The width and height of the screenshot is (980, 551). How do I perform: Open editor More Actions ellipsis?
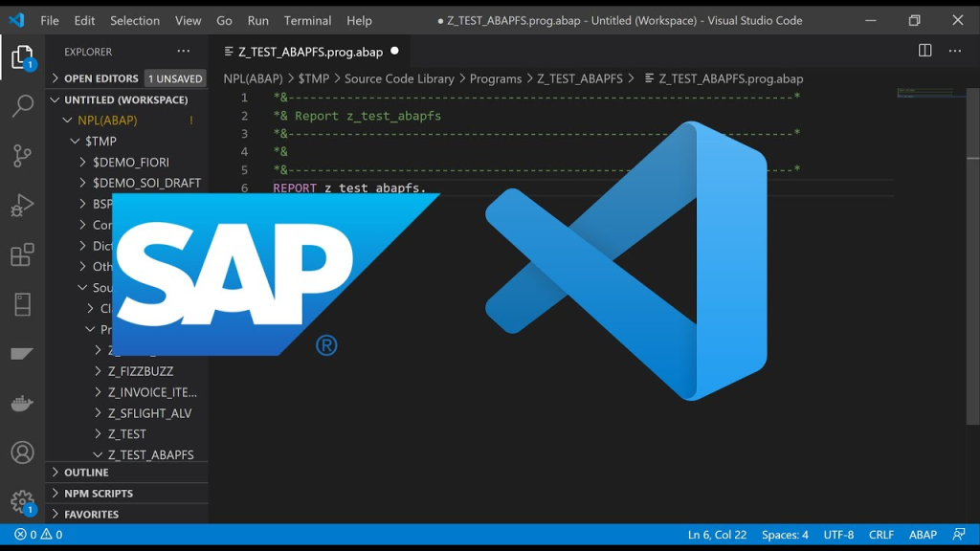pyautogui.click(x=955, y=51)
